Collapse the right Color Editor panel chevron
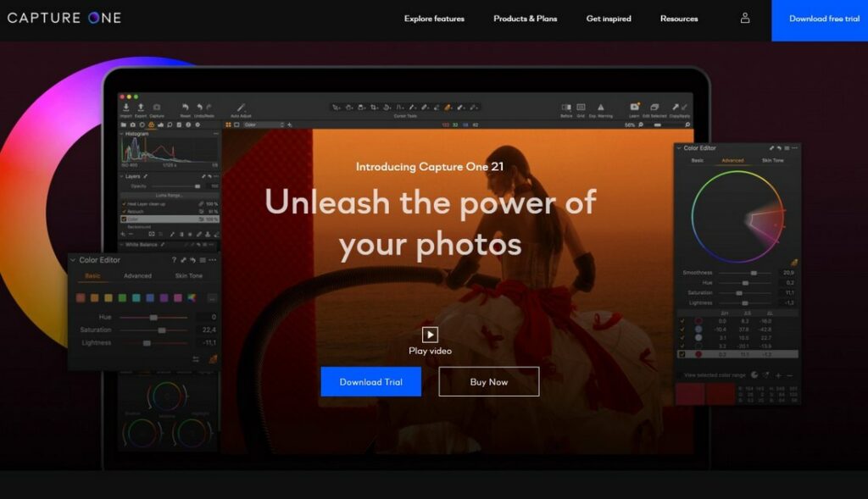 (679, 148)
